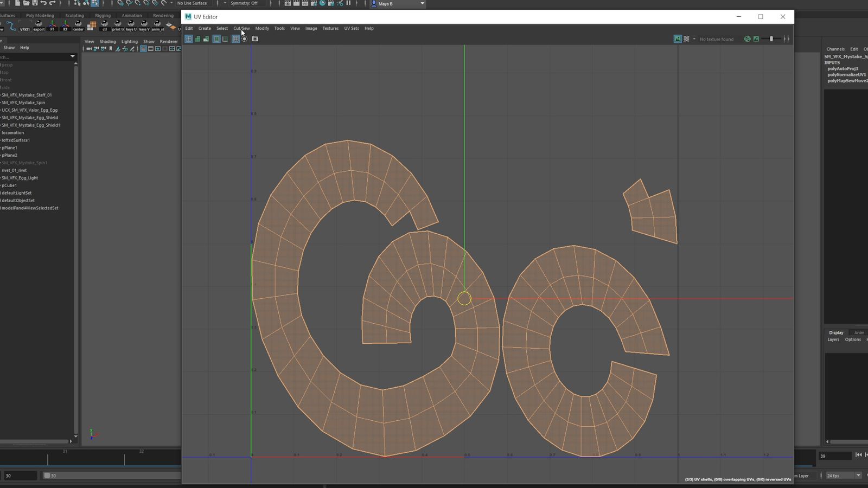Expand the SM_VFX_Mystake_Staff_01 outliner item
The height and width of the screenshot is (488, 868).
2,95
